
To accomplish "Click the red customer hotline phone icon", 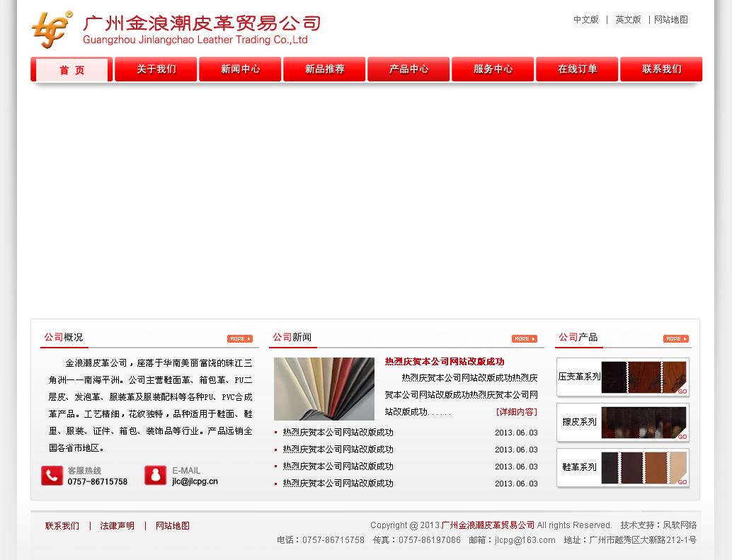I will coord(52,476).
